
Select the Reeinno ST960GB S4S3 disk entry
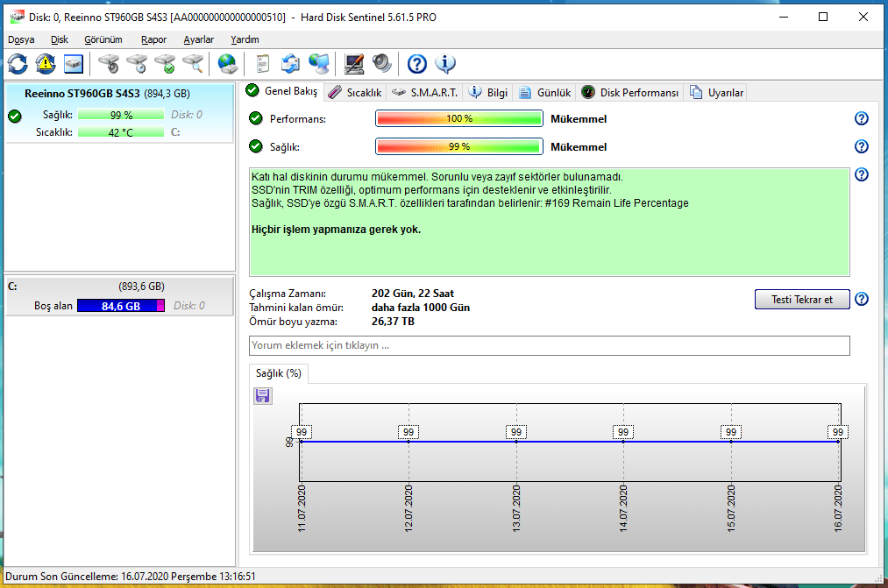[x=119, y=113]
